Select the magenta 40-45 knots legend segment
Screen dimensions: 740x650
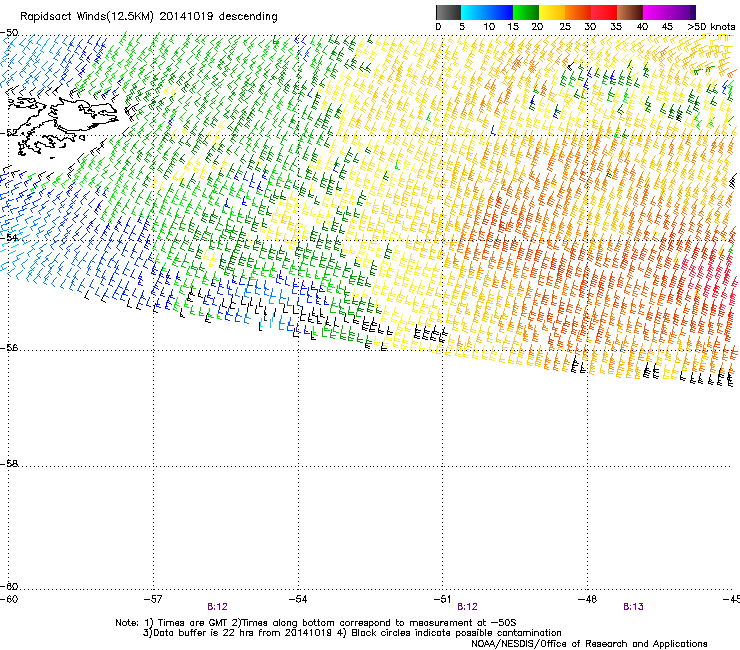point(656,12)
